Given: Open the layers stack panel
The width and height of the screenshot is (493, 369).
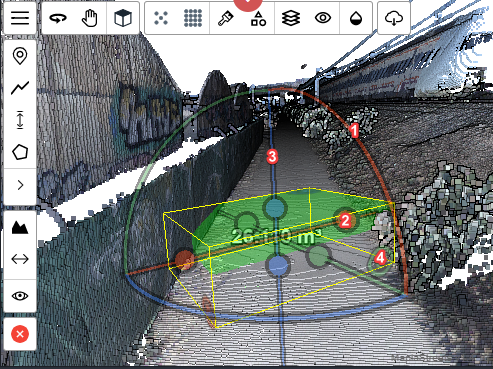Looking at the screenshot, I should pos(291,18).
